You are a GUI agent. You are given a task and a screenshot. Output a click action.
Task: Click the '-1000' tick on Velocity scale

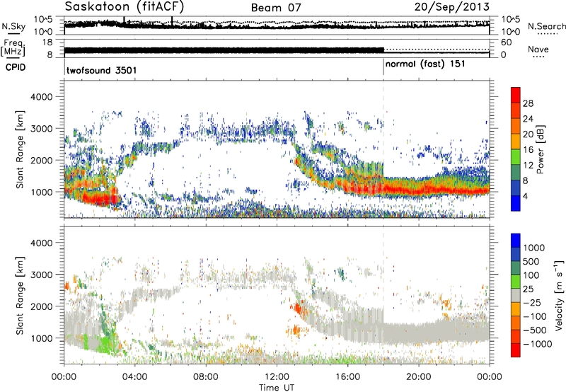[x=537, y=344]
